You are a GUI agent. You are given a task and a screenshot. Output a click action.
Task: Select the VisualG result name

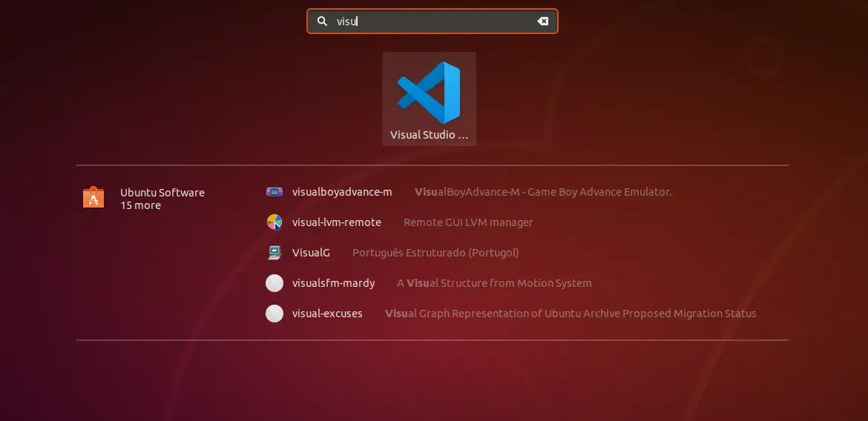click(311, 253)
